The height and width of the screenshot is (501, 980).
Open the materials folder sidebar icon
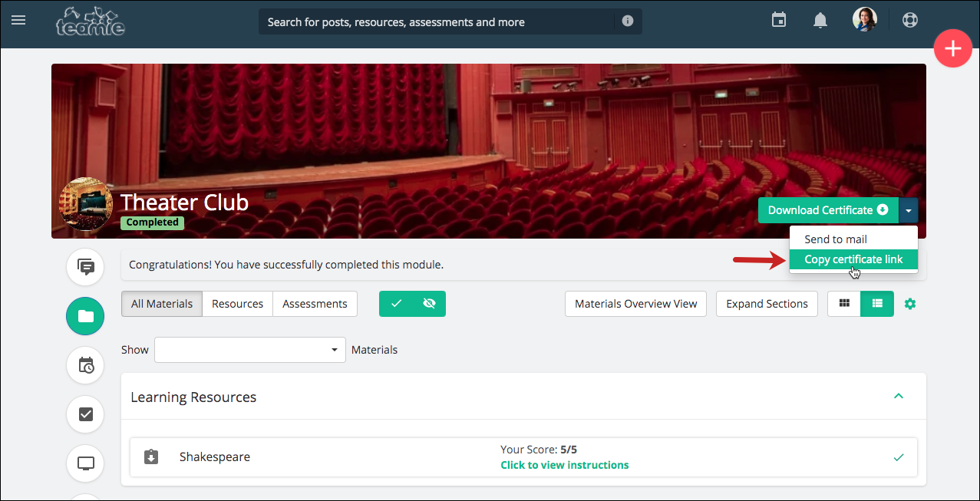[x=86, y=316]
